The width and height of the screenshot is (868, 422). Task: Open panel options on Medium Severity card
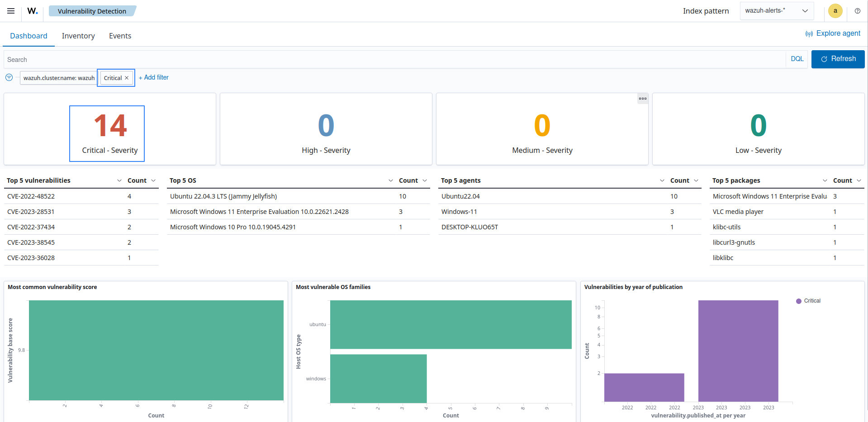click(x=642, y=99)
